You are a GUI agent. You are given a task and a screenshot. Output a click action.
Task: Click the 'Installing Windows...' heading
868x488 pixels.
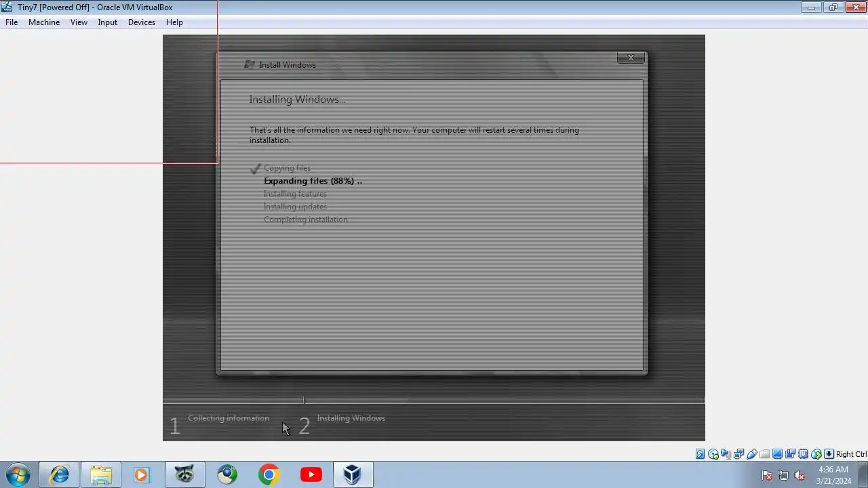(x=297, y=100)
